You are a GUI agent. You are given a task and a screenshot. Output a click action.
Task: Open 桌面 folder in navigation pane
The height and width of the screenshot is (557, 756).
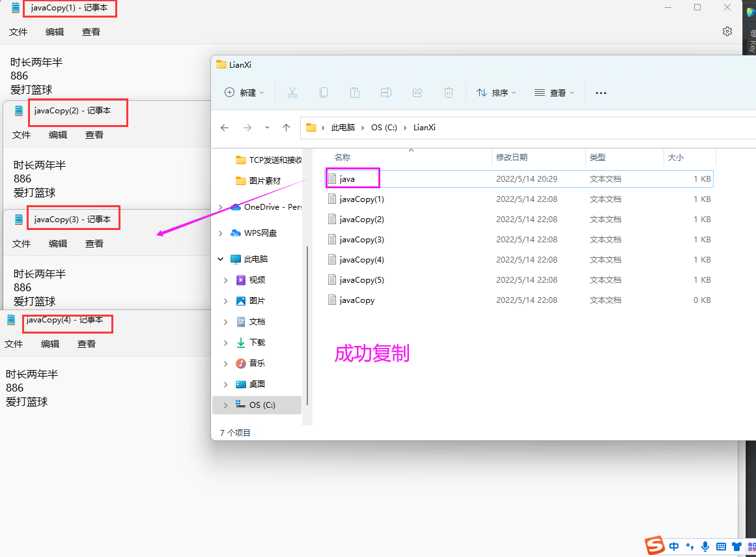click(x=251, y=384)
